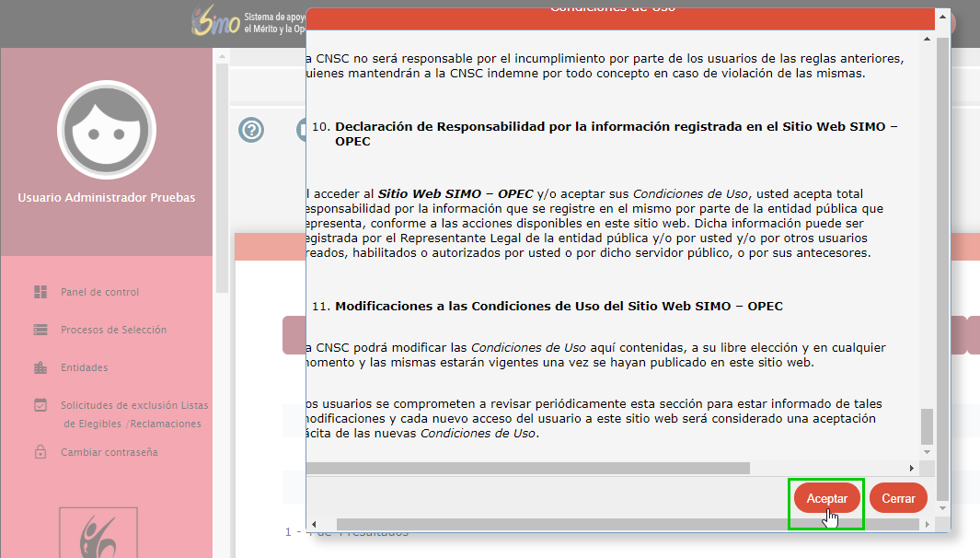Click the dialog bottom scrollbar left arrow
Screen dimensions: 980x558
click(314, 524)
